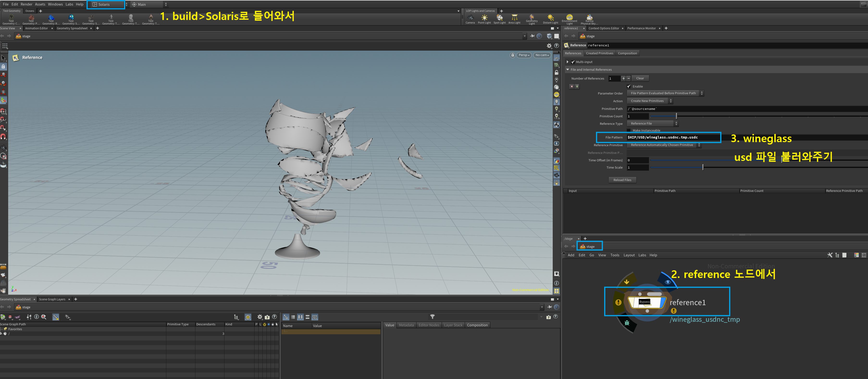Open the Reference Type dropdown
The image size is (868, 379).
652,123
